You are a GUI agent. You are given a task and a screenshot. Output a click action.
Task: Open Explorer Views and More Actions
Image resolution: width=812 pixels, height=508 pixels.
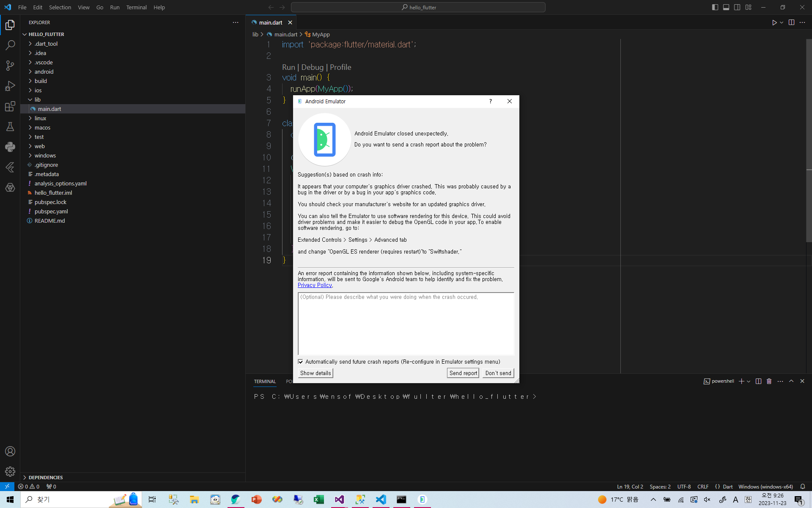coord(236,22)
